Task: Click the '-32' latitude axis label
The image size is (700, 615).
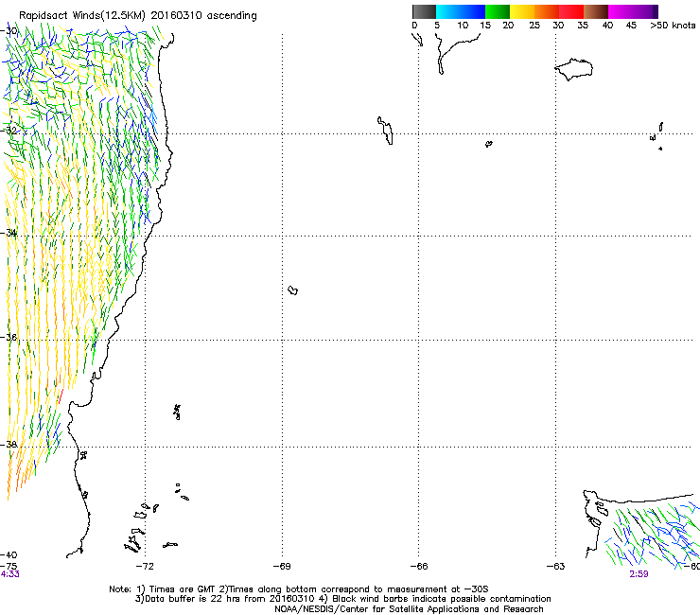Action: coord(9,131)
